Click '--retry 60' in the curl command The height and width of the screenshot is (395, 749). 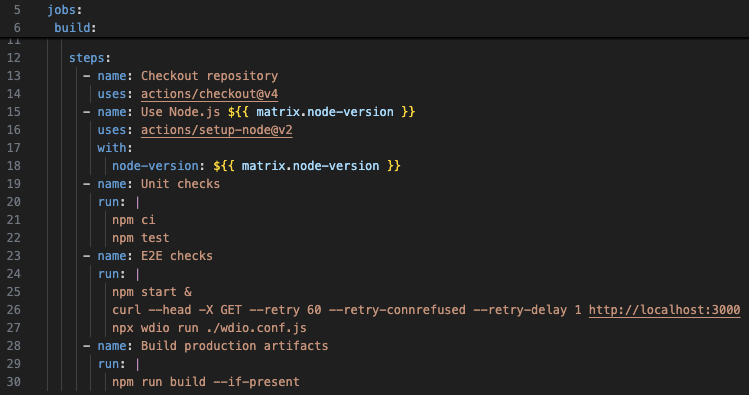tap(285, 310)
